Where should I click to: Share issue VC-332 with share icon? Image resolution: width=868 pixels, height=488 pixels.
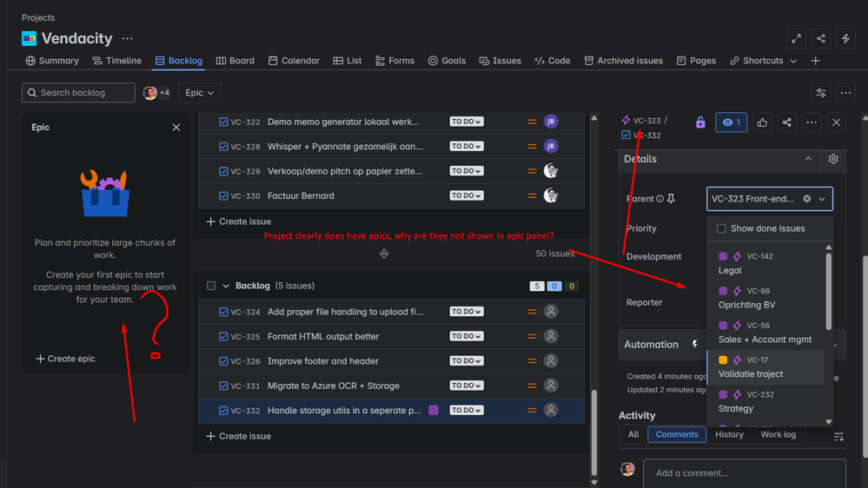786,122
